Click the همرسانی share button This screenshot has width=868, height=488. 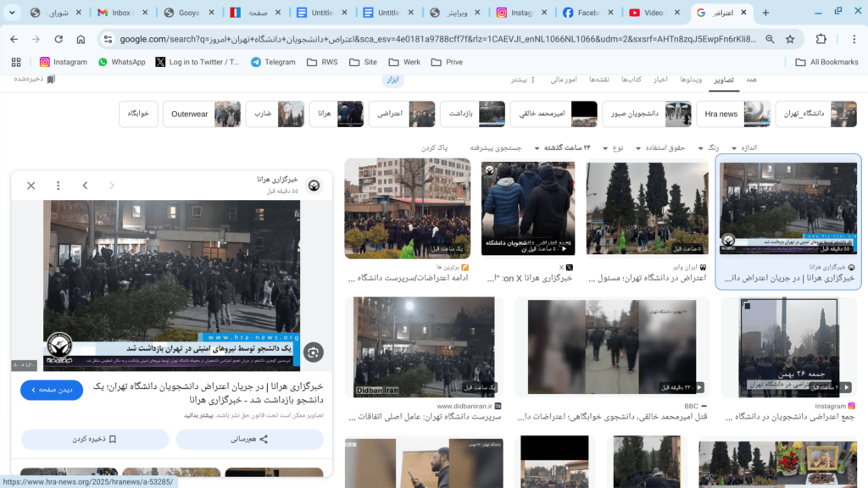pyautogui.click(x=250, y=440)
